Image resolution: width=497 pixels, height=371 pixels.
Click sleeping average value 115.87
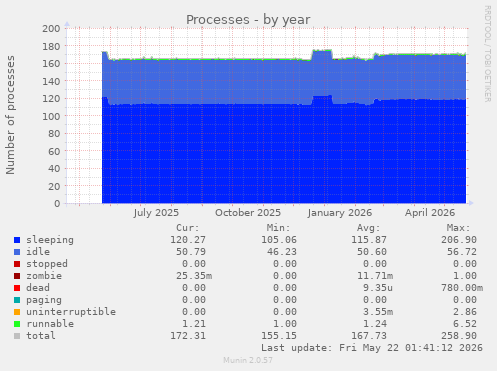369,240
